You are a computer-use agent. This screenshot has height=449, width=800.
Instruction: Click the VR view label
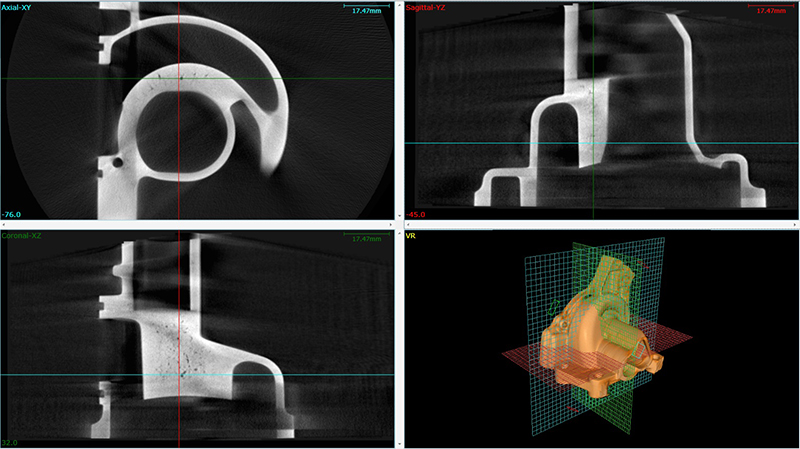[x=411, y=236]
